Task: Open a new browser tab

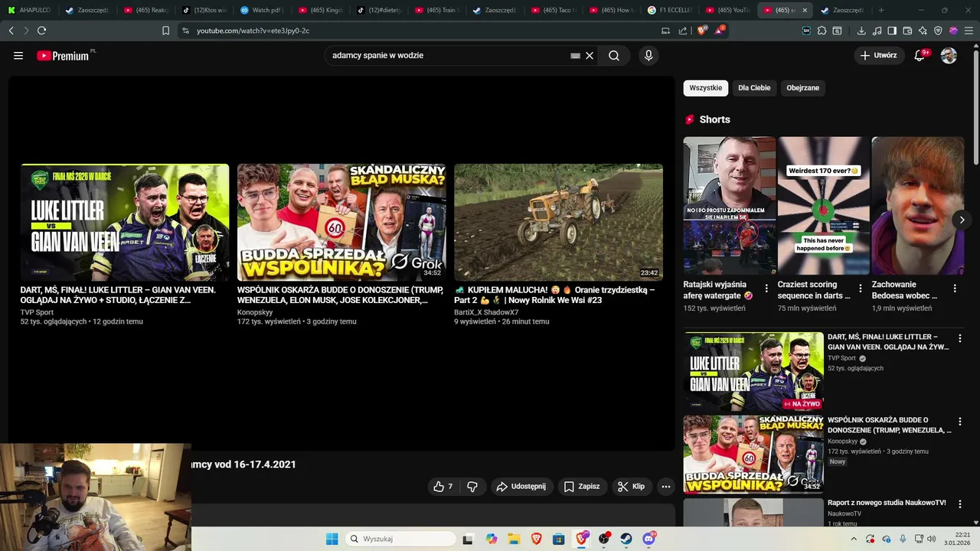Action: (x=881, y=10)
